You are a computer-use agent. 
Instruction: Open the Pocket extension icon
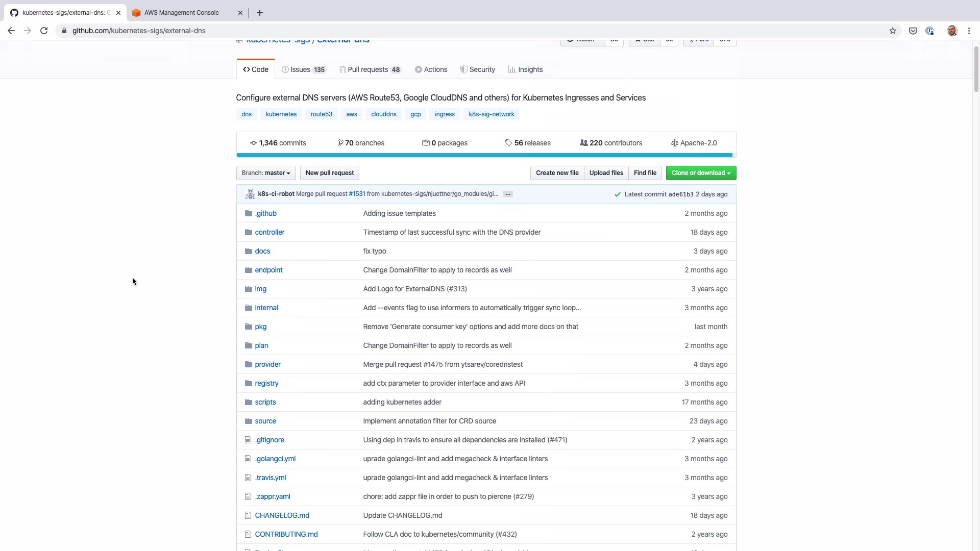point(913,31)
